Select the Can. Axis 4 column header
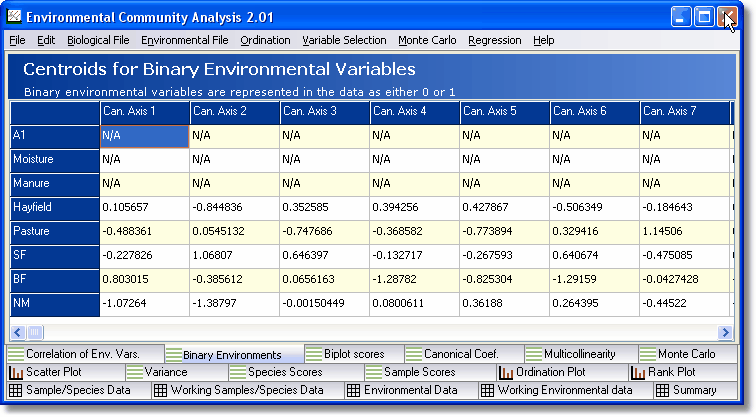756x417 pixels. pyautogui.click(x=415, y=112)
